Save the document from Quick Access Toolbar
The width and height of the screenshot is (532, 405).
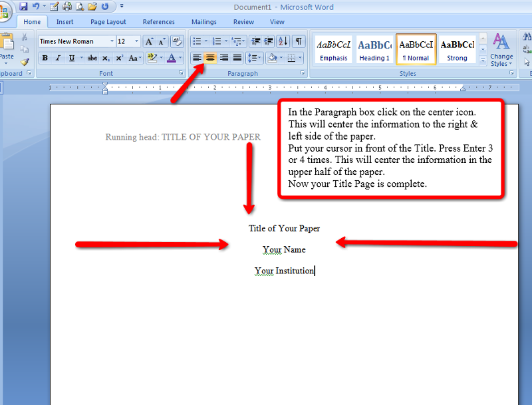coord(23,6)
